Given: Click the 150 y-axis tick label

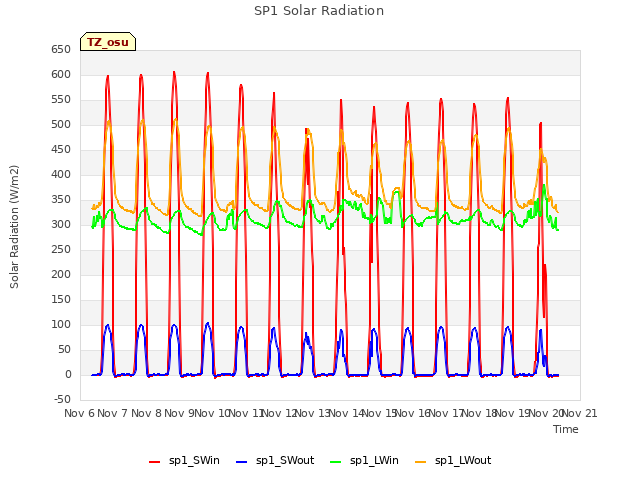Looking at the screenshot, I should (x=61, y=300).
